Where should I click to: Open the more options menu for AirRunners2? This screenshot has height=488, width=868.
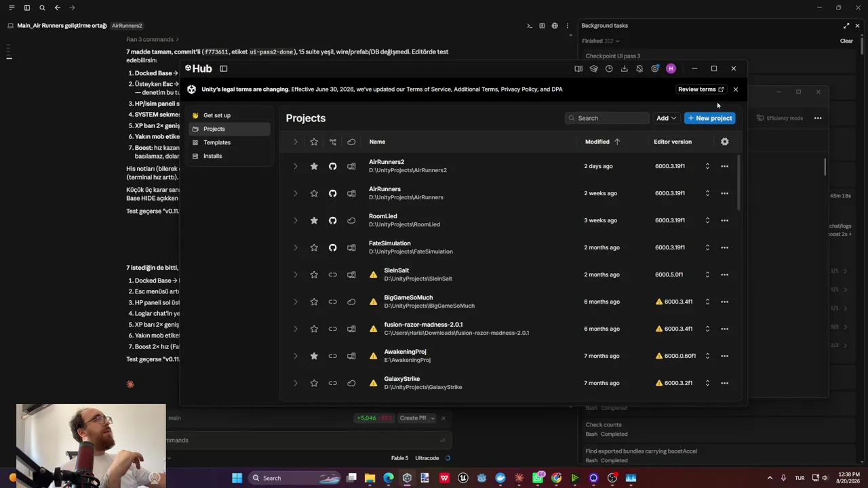click(x=725, y=166)
